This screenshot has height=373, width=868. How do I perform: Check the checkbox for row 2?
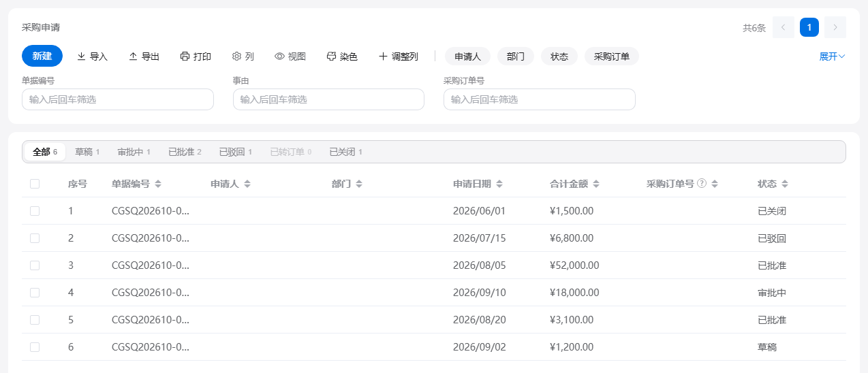click(x=35, y=238)
